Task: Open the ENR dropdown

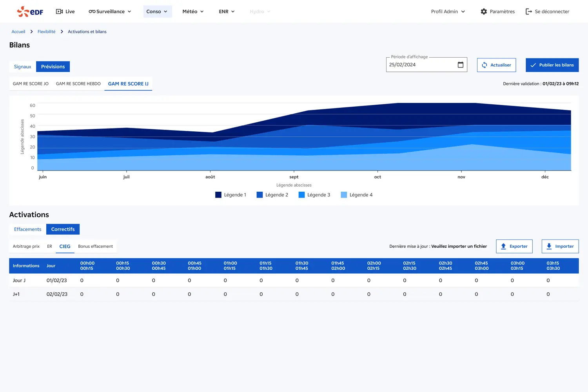Action: 227,11
